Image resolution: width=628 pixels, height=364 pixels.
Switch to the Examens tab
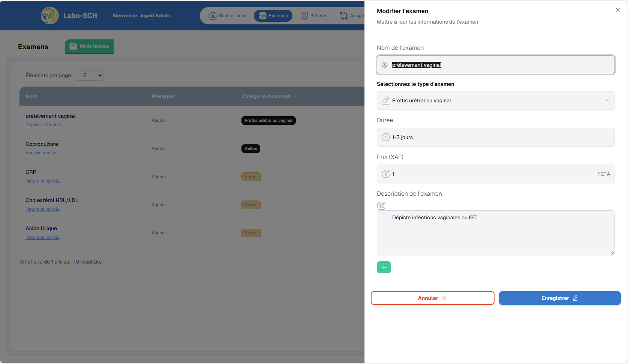pos(273,16)
